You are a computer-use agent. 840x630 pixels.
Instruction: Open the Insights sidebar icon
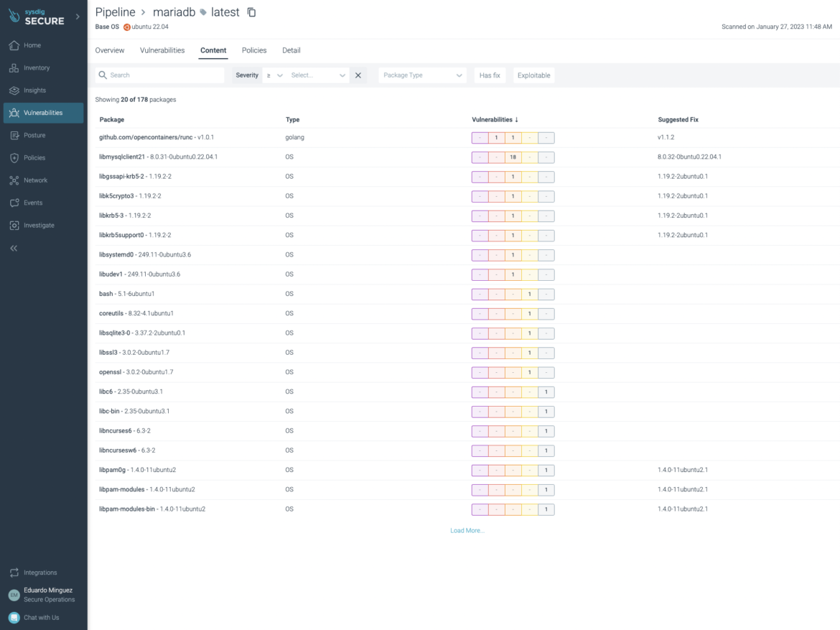14,91
